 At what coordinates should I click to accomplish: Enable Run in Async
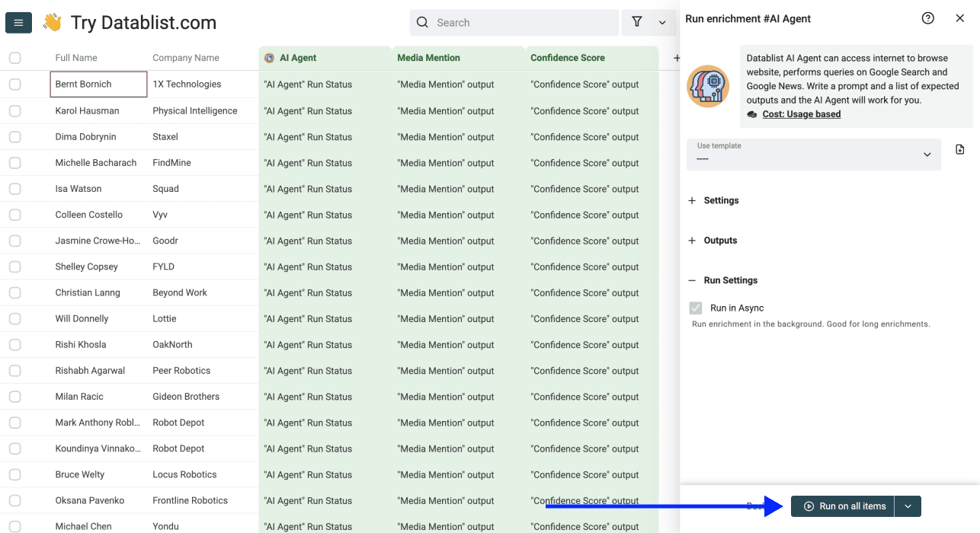point(695,308)
